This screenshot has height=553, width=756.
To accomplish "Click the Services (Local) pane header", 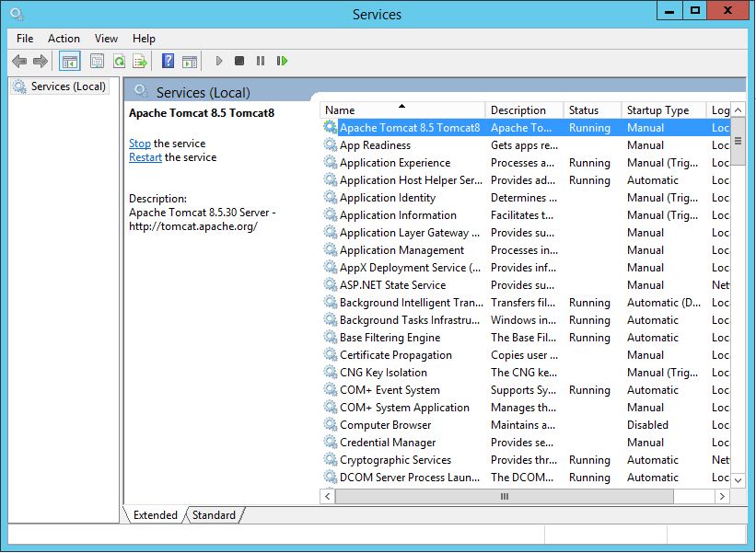I will click(203, 92).
